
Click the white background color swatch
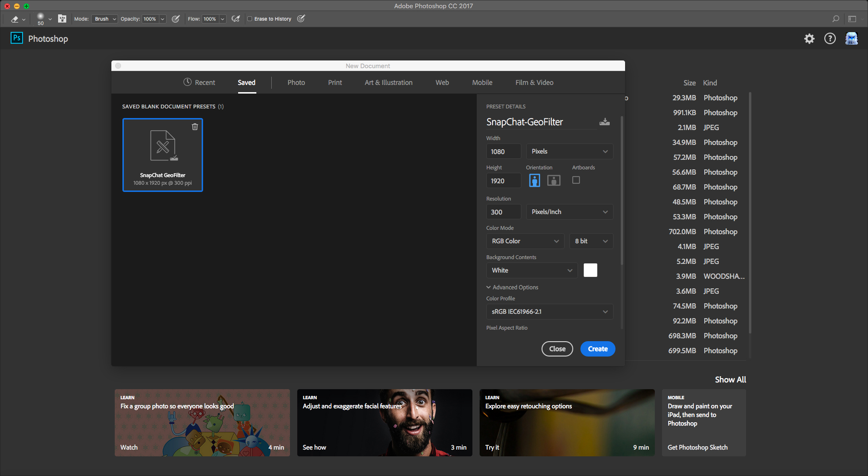pos(591,270)
